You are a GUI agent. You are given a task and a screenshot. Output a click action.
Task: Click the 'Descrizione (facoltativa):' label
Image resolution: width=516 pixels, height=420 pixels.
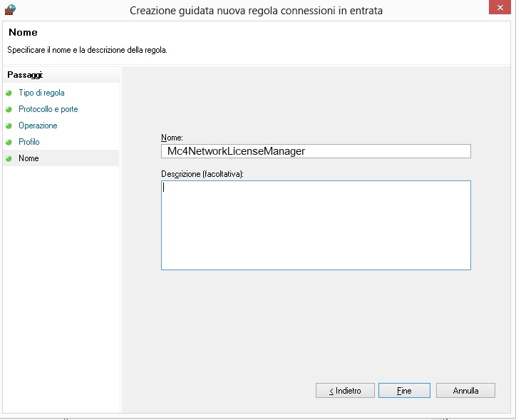pyautogui.click(x=202, y=173)
